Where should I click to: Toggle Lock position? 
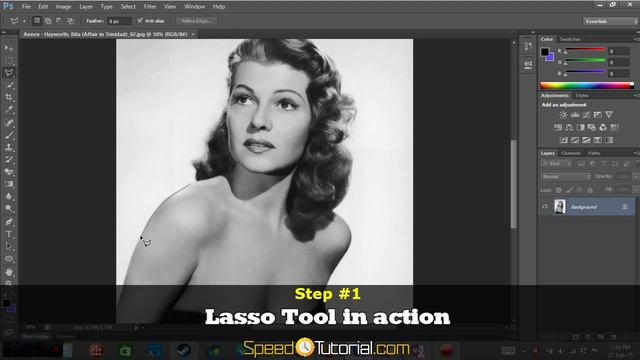[x=580, y=190]
